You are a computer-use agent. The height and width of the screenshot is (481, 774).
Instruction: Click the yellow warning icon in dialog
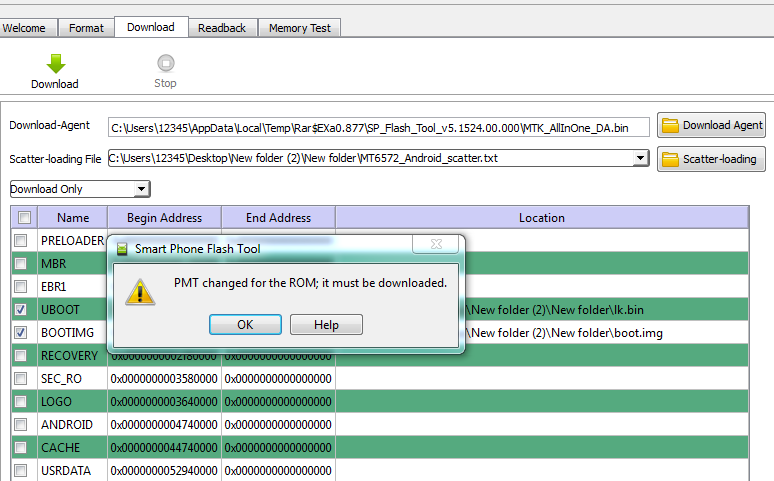point(140,292)
